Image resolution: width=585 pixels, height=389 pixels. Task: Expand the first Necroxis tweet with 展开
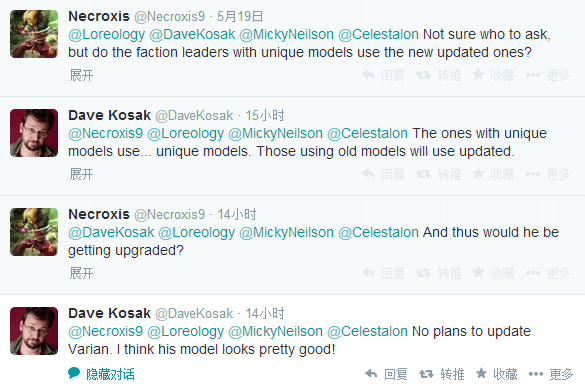point(81,75)
